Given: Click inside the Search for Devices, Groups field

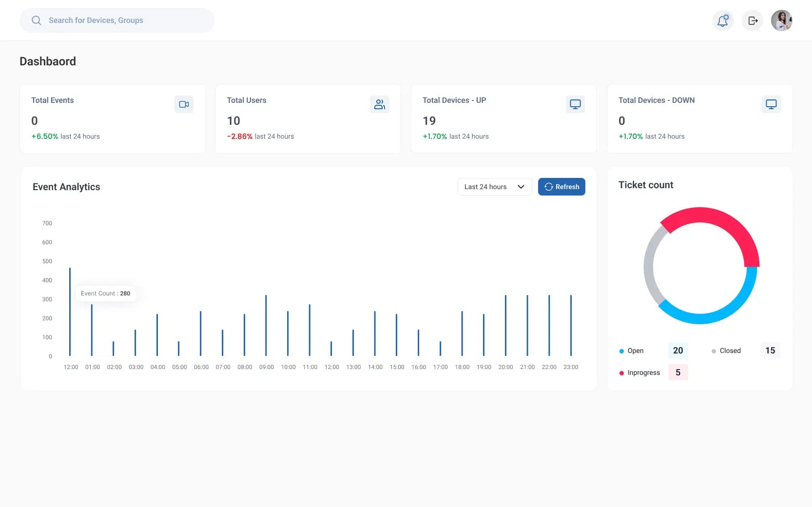Looking at the screenshot, I should (117, 20).
